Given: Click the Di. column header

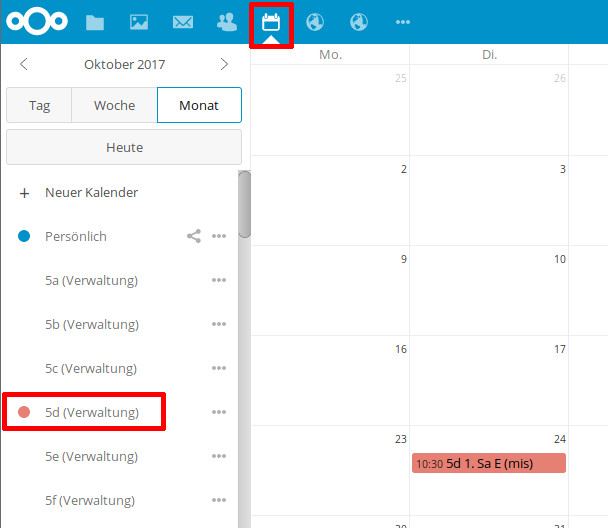Looking at the screenshot, I should click(x=489, y=55).
